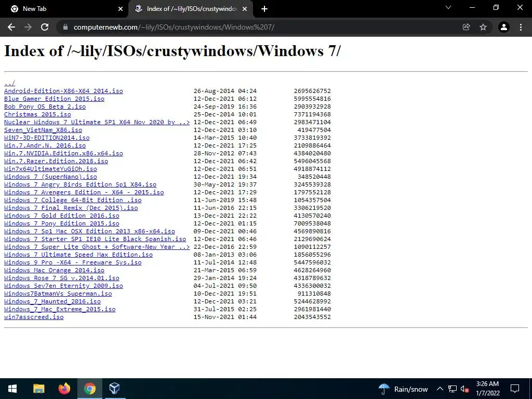Open Windows_7_Haunted_2016.iso link

coord(52,302)
